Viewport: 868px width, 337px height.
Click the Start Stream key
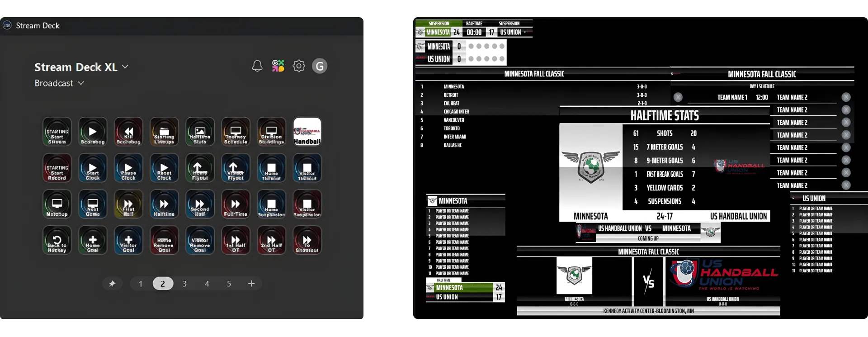57,132
